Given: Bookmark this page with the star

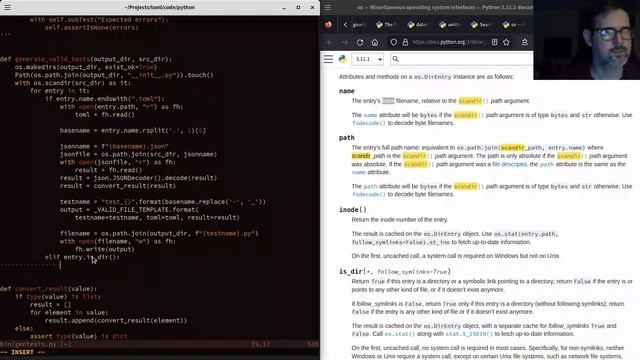Looking at the screenshot, I should click(x=507, y=42).
